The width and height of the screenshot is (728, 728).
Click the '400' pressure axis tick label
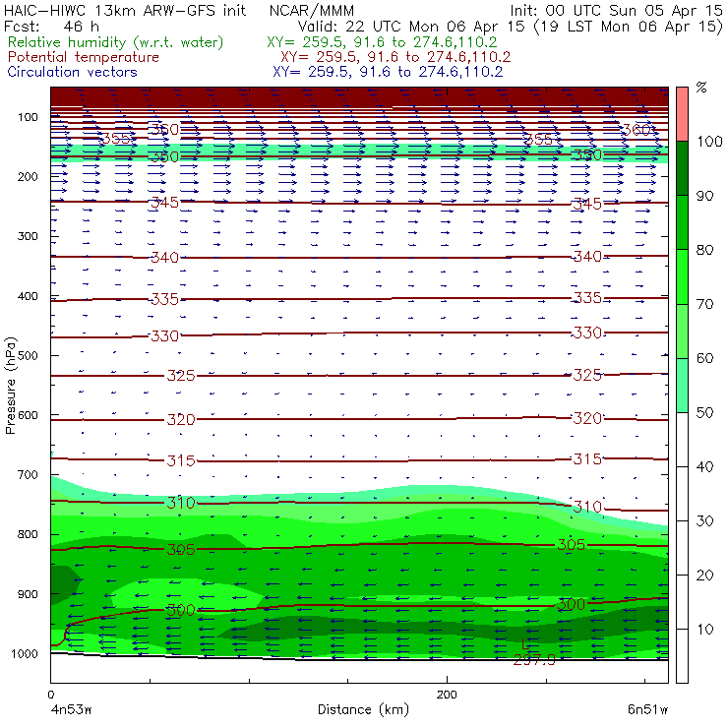click(28, 296)
